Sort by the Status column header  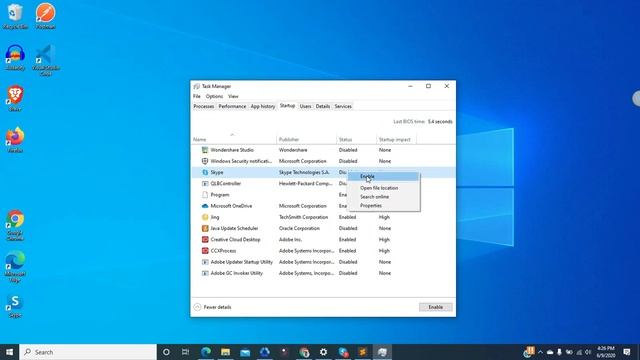tap(356, 139)
